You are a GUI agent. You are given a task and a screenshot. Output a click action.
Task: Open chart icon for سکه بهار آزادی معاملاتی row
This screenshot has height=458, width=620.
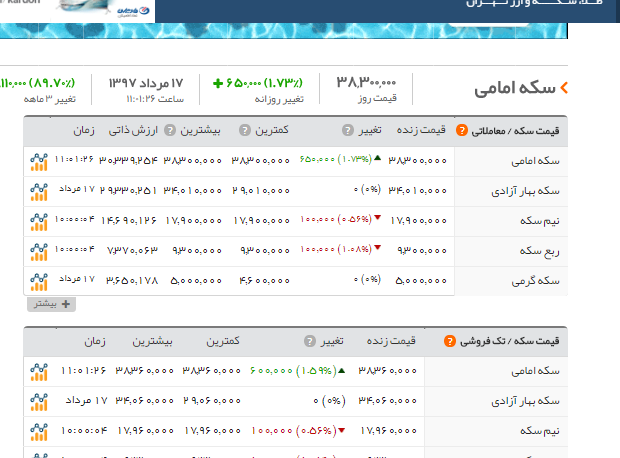pyautogui.click(x=39, y=192)
